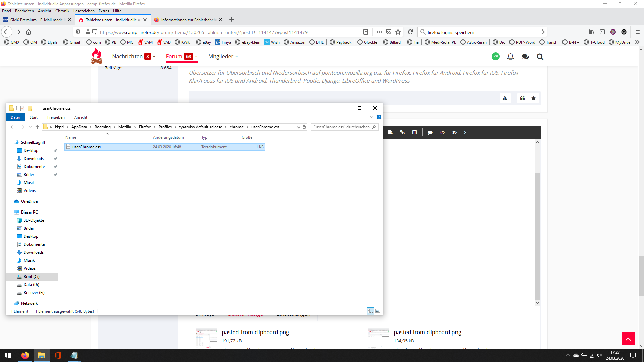Open the Explorer address bar history dropdown
Image resolution: width=644 pixels, height=362 pixels.
pyautogui.click(x=298, y=127)
